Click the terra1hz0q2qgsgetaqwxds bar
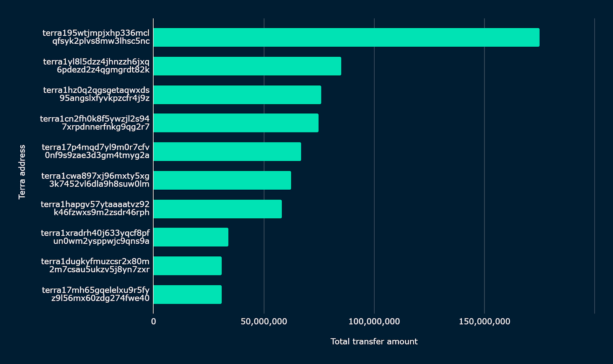This screenshot has height=364, width=613. [237, 95]
